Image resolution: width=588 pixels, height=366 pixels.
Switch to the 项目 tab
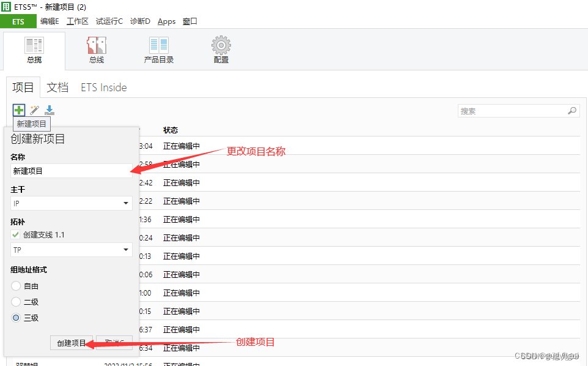click(x=23, y=88)
